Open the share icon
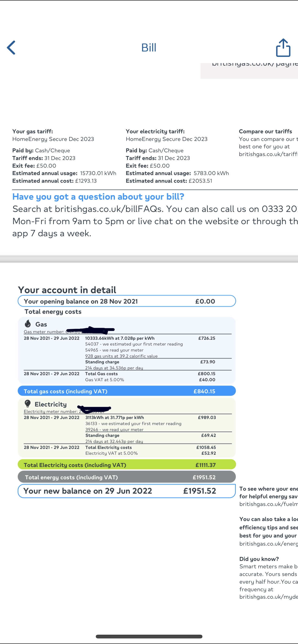 283,48
